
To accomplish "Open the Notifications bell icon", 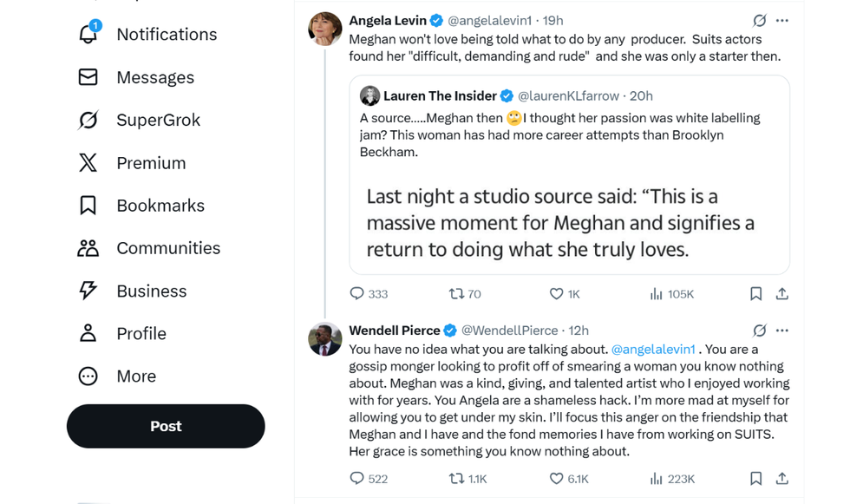I will click(88, 34).
